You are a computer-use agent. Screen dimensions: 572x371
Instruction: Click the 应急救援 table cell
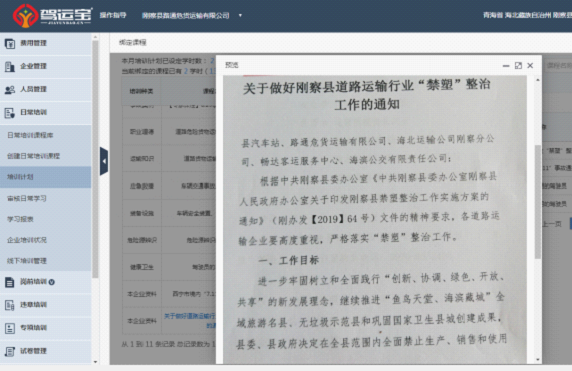pyautogui.click(x=142, y=186)
